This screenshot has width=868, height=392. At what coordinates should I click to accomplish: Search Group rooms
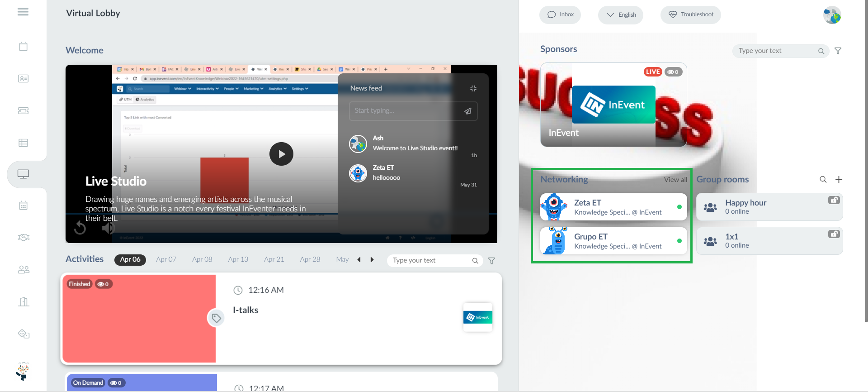pyautogui.click(x=823, y=180)
